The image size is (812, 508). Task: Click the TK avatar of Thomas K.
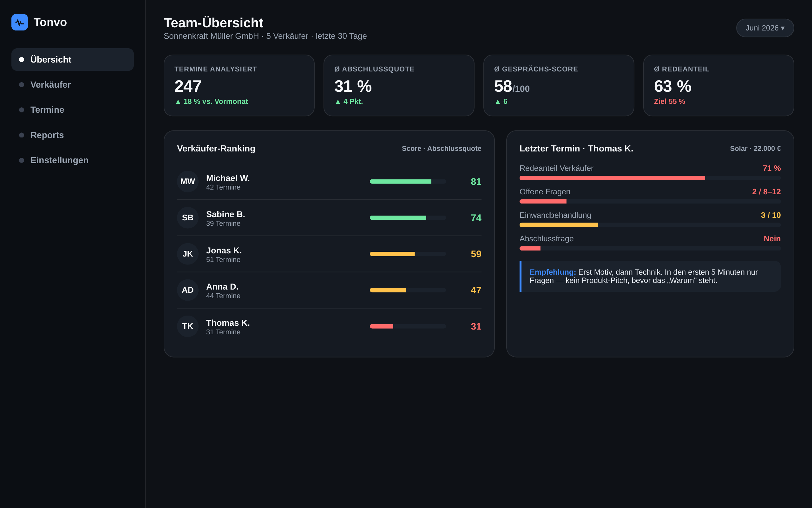click(x=187, y=326)
